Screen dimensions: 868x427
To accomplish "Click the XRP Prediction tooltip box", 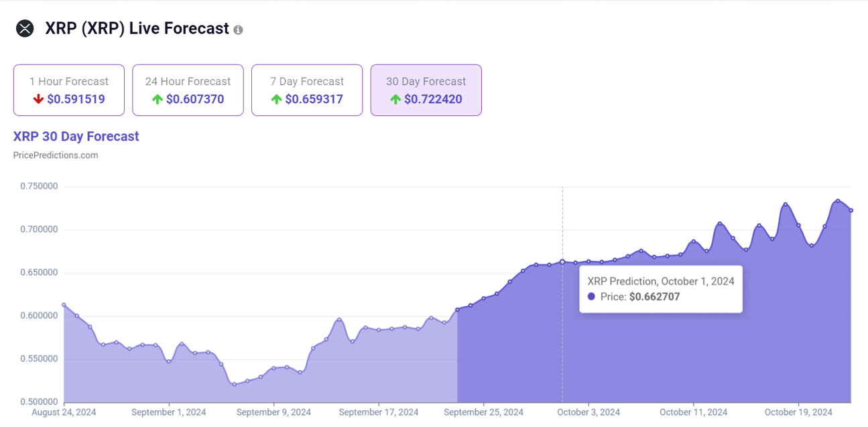I will click(660, 288).
